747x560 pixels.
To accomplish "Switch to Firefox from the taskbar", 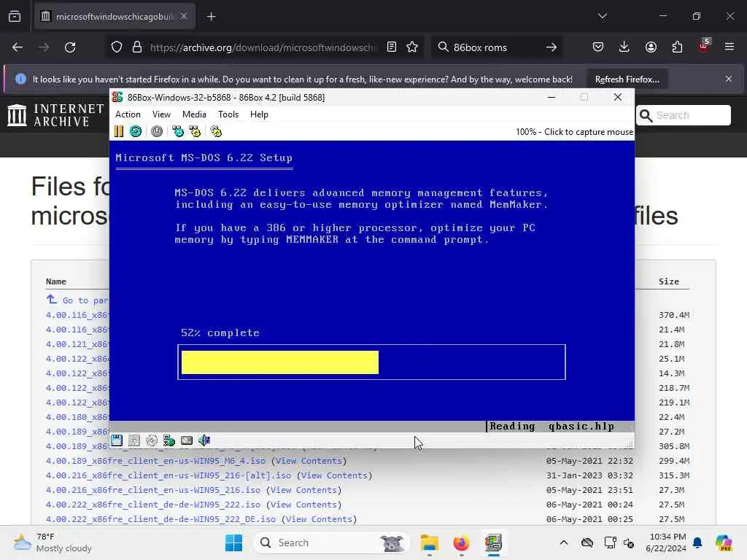I will 461,542.
